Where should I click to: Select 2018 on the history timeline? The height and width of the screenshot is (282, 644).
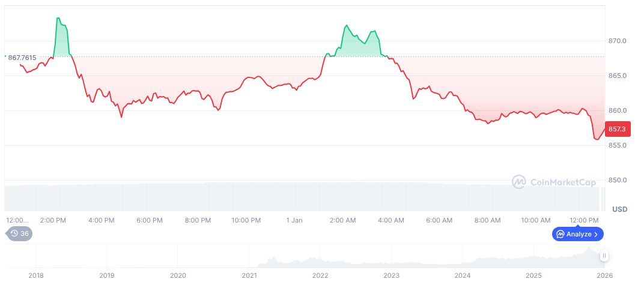click(35, 275)
